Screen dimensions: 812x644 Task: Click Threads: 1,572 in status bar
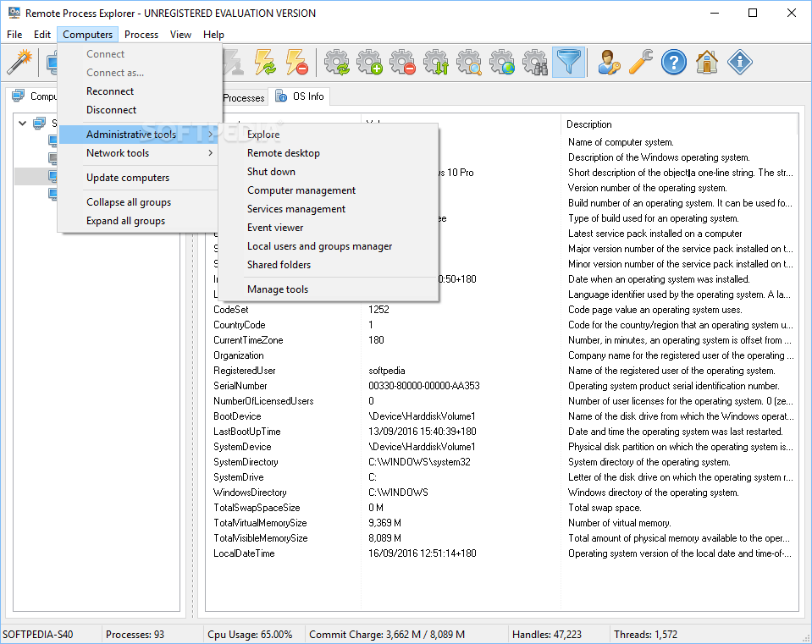(646, 634)
